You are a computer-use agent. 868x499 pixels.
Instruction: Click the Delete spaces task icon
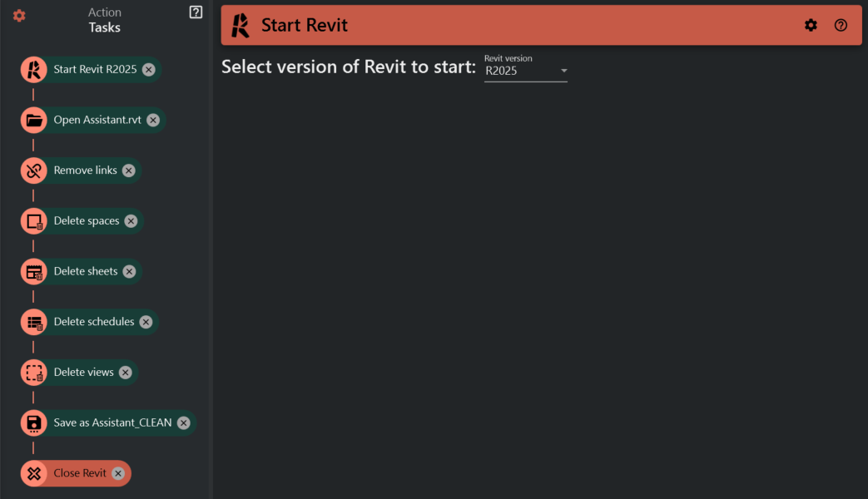(x=32, y=220)
